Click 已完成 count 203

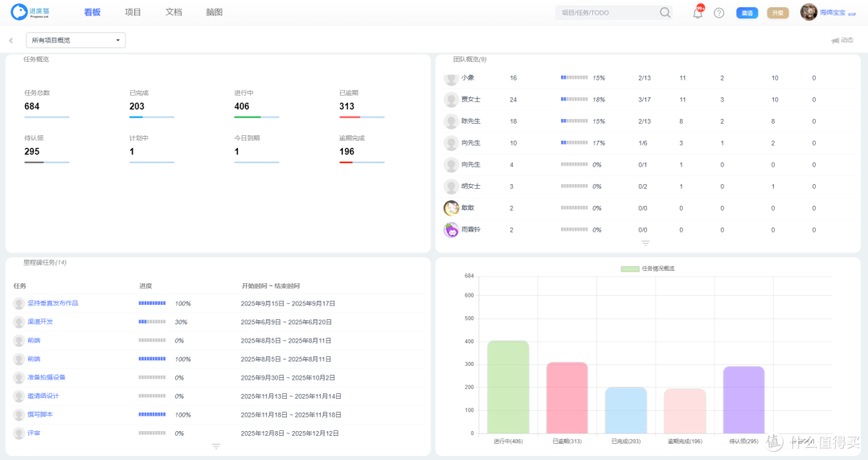[137, 106]
